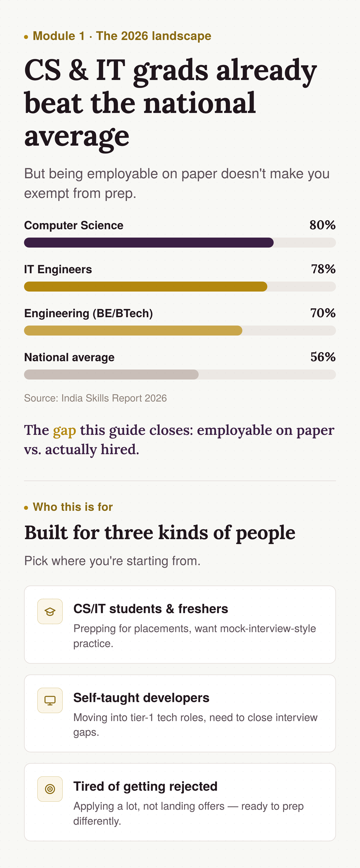Click the graduation cap icon
Viewport: 360px width, 868px height.
point(50,611)
